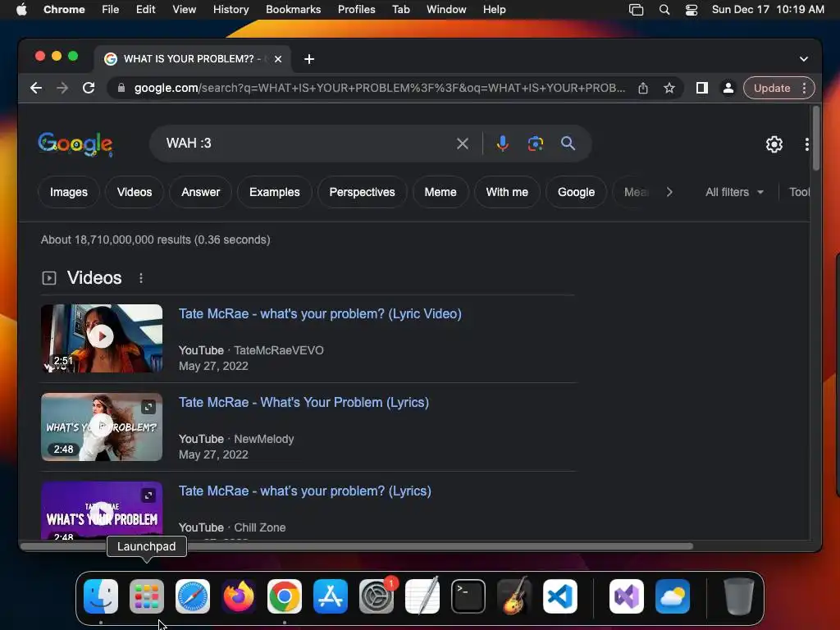The height and width of the screenshot is (630, 840).
Task: Click the Update button in Chrome toolbar
Action: 772,88
